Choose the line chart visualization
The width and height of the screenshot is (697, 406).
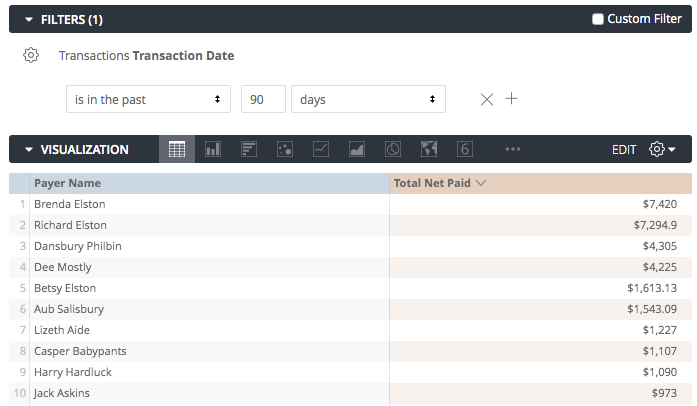tap(321, 149)
